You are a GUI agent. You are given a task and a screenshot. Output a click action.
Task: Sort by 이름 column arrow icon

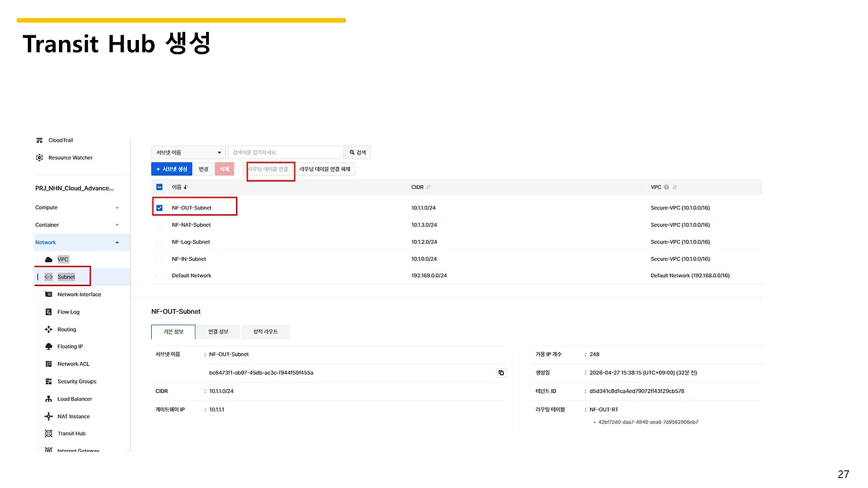click(x=186, y=187)
